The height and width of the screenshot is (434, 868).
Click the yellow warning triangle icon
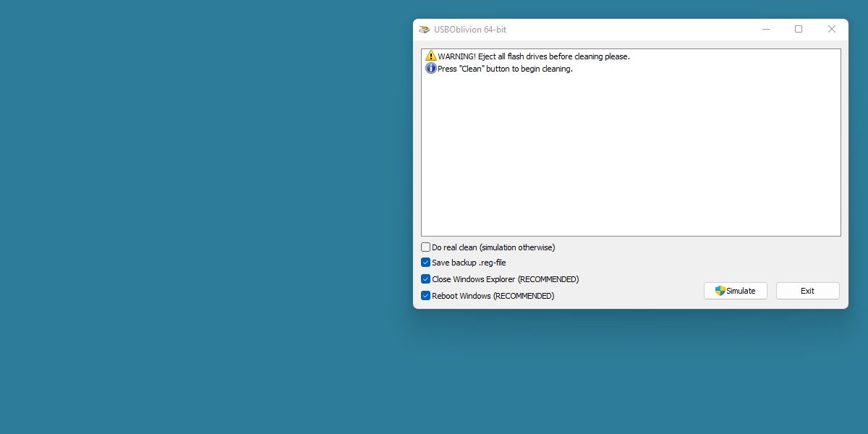(431, 56)
